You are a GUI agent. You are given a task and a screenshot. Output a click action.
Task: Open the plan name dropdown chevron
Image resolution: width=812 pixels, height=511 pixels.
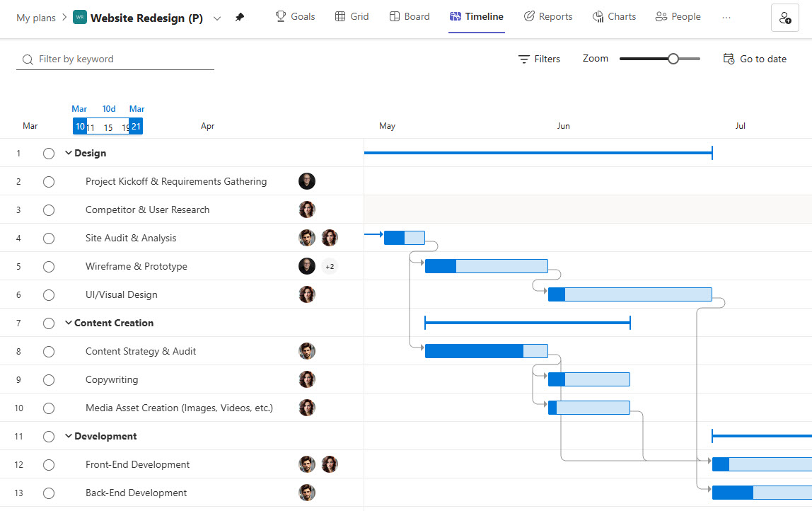[x=217, y=18]
